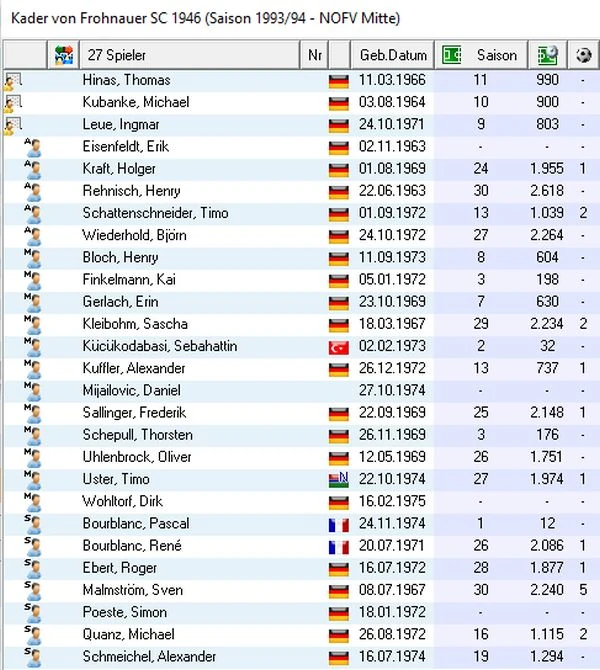Click appearances value 16 for Quanz

481,635
